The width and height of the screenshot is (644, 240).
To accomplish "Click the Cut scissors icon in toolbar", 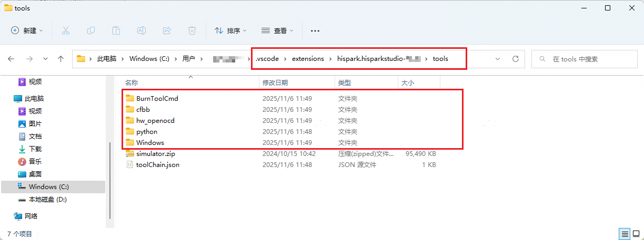I will coord(66,30).
